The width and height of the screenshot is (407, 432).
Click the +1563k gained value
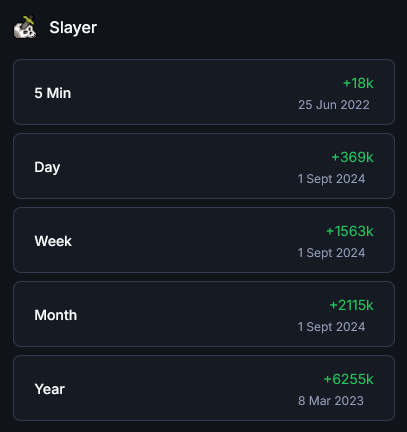[x=350, y=231]
